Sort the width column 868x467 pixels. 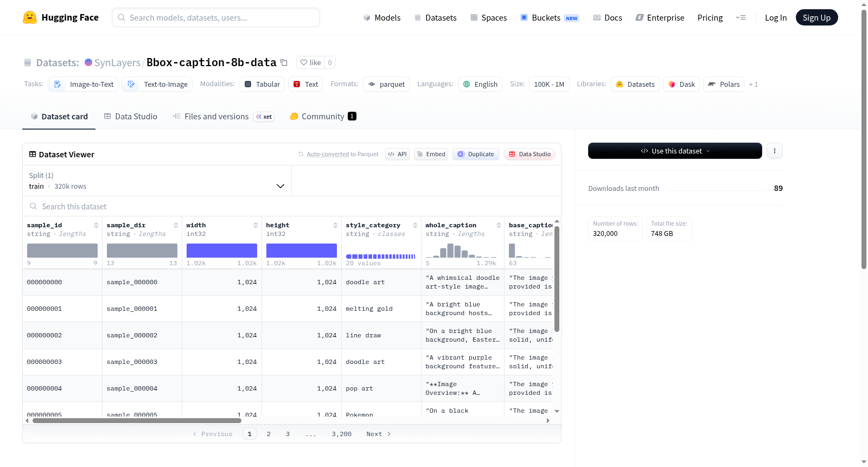(256, 225)
